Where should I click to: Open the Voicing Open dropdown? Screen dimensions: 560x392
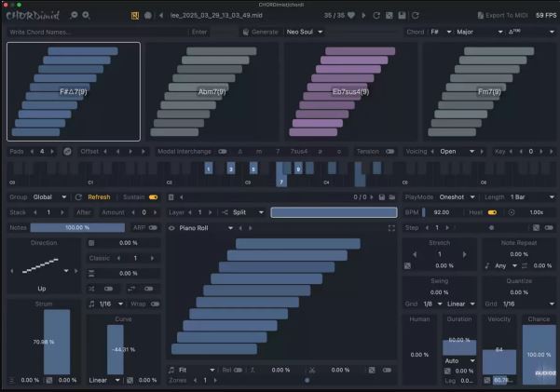click(457, 152)
